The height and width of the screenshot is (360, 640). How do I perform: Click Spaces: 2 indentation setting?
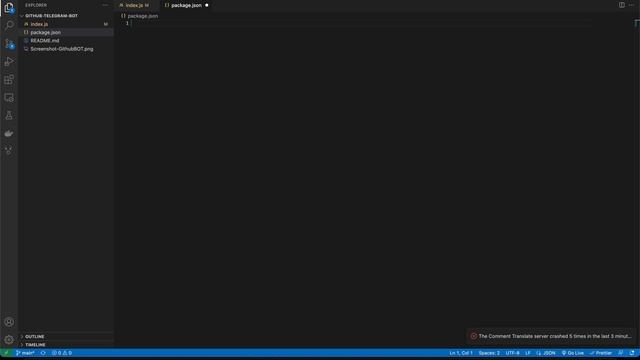tap(489, 353)
